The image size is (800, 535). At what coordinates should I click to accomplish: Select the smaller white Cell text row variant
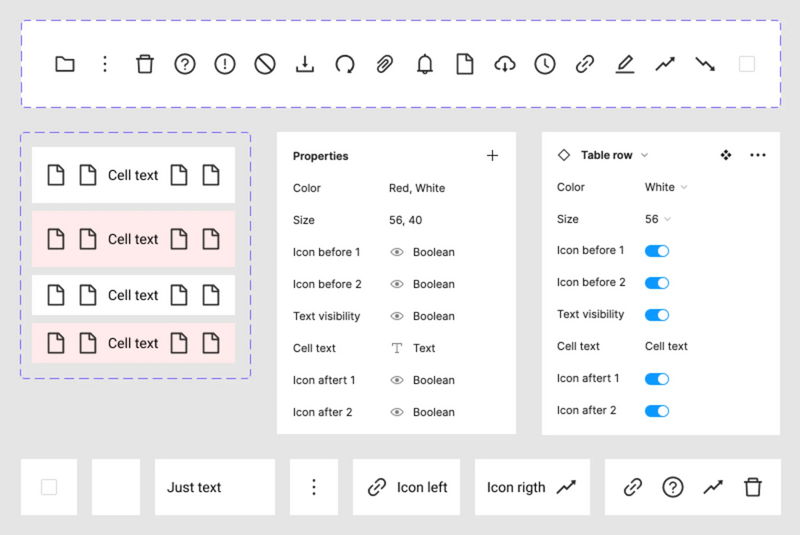pos(134,295)
